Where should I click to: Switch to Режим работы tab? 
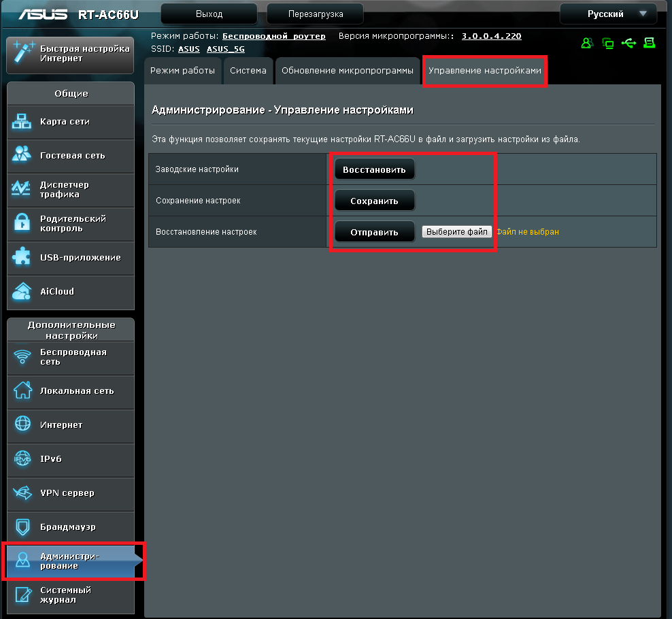(x=183, y=71)
